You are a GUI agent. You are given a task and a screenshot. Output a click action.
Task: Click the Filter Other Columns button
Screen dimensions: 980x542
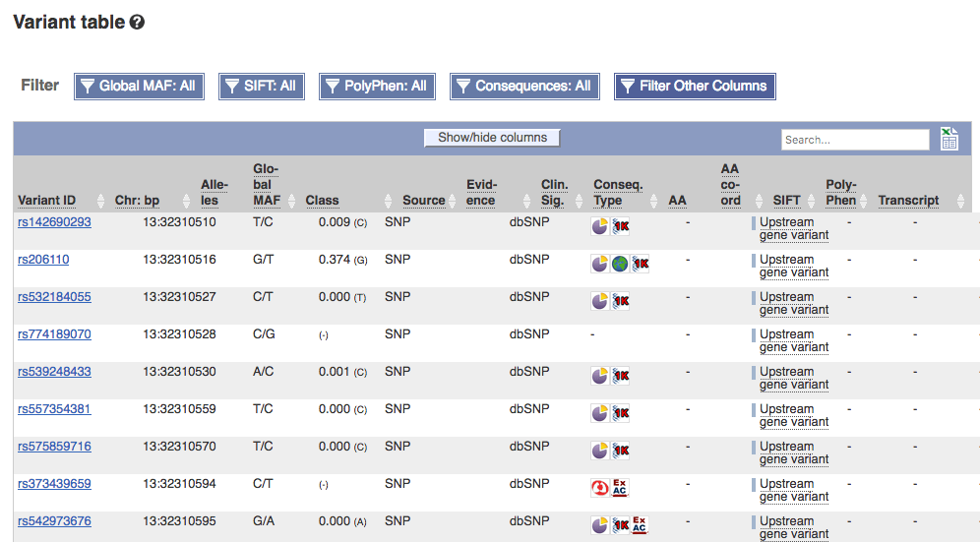pyautogui.click(x=695, y=87)
